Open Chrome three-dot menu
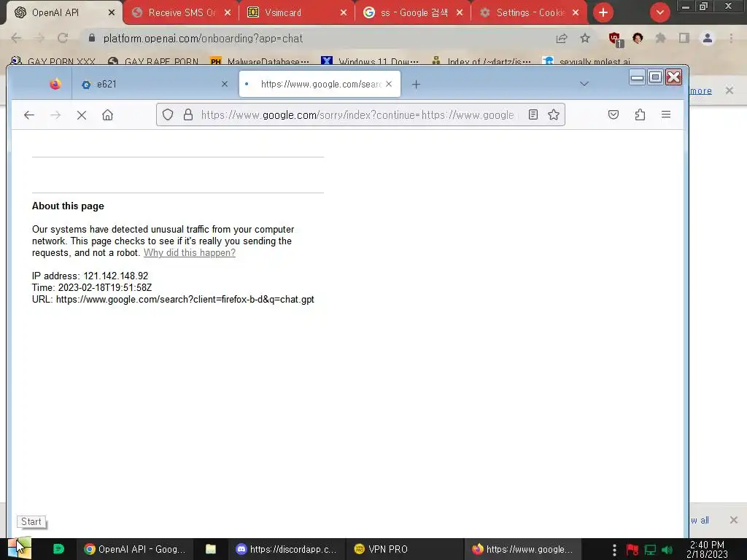 pos(731,38)
